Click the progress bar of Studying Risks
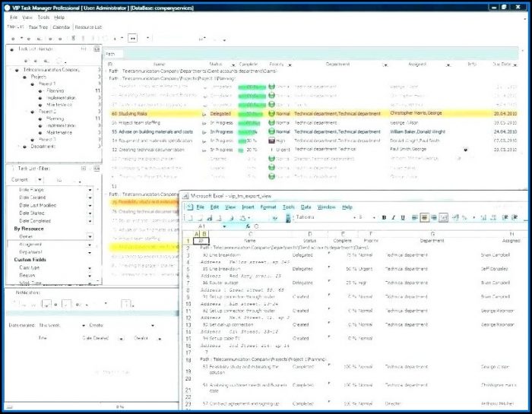Viewport: 532px width, 414px height. 251,114
